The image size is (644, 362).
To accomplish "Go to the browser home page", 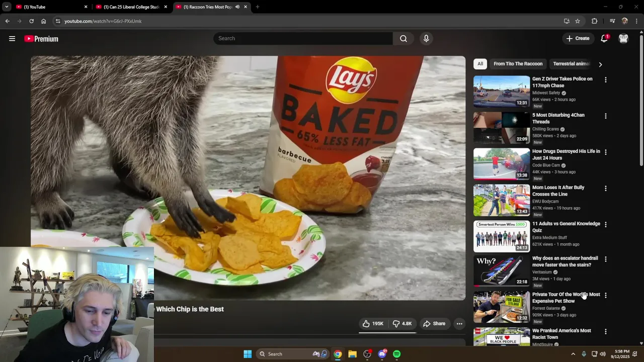I will (43, 21).
